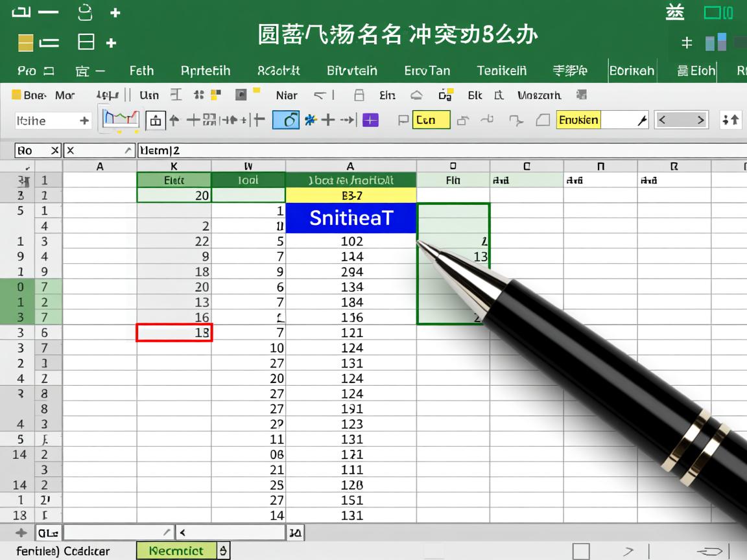Click the Keemciot sheet tab button
The width and height of the screenshot is (747, 560).
click(176, 550)
